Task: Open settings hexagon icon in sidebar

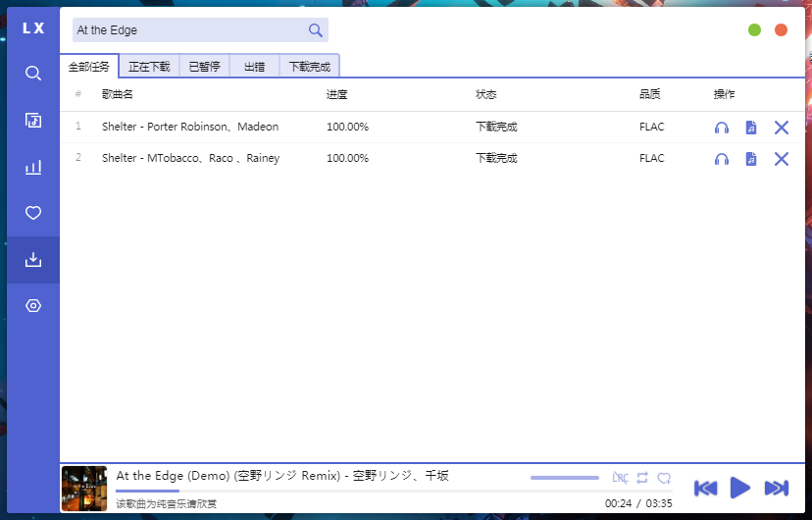Action: 33,305
